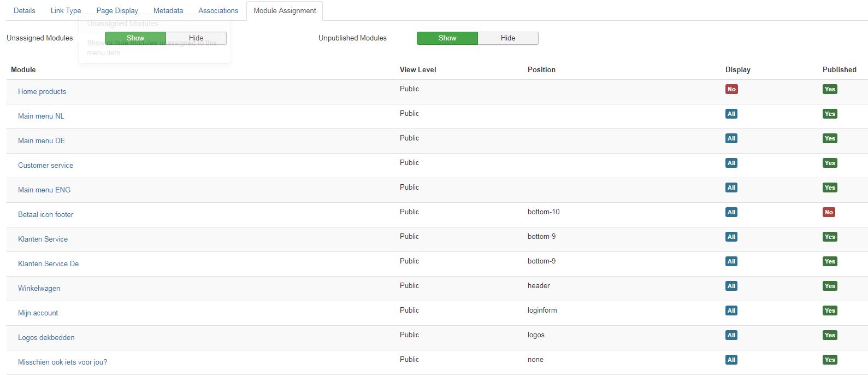Screen dimensions: 868x375
Task: Click the red No display badge for Home products
Action: [x=731, y=89]
